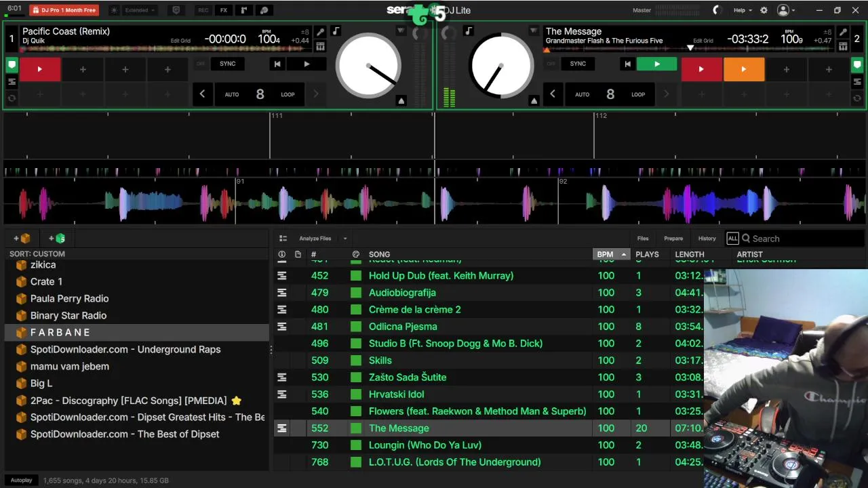Open the FX panel
This screenshot has height=488, width=868.
pos(224,10)
